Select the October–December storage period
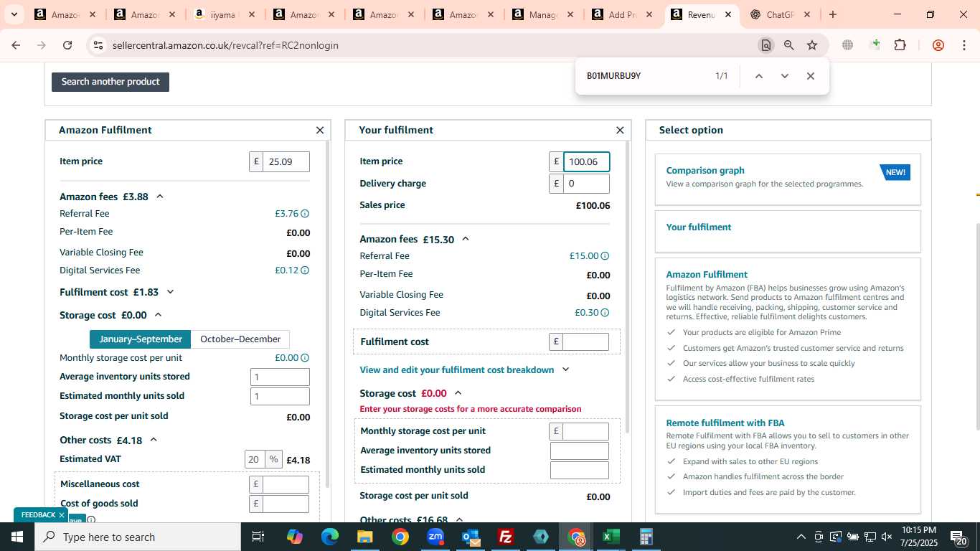Screen dimensions: 980x551 coord(240,339)
